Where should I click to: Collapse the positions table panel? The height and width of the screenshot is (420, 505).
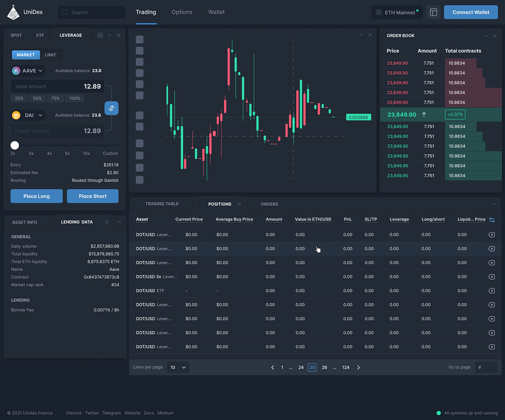tap(494, 204)
